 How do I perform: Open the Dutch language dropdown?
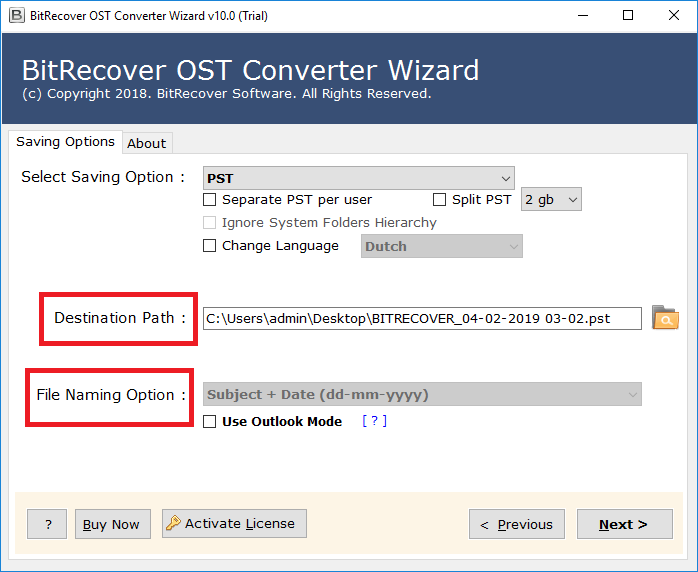click(x=442, y=246)
